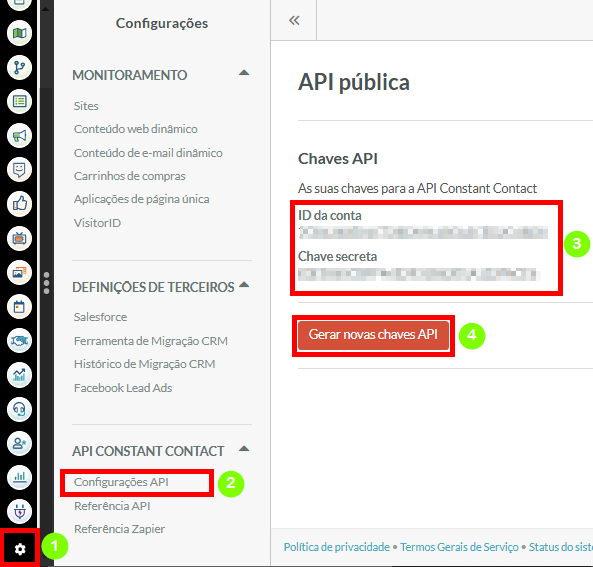The height and width of the screenshot is (567, 593).
Task: Open Status do sistema link
Action: pyautogui.click(x=561, y=547)
